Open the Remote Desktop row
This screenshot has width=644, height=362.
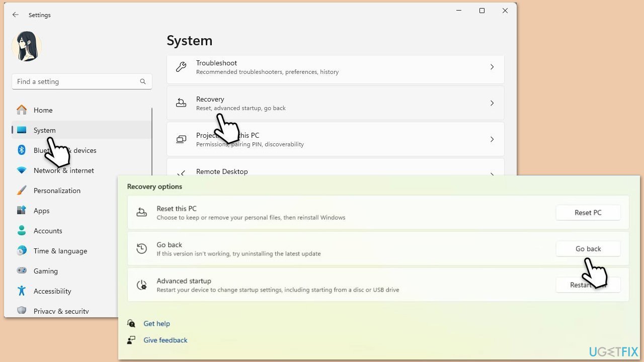pos(336,167)
